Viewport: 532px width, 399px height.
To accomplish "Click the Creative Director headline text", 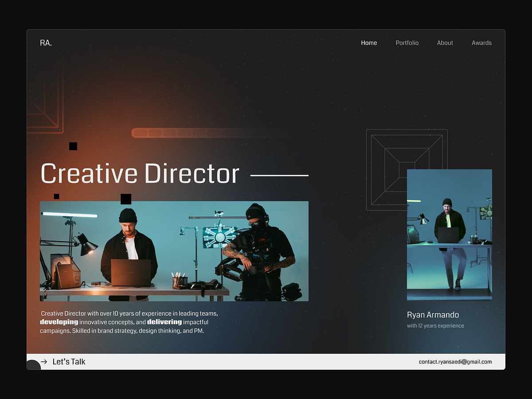I will tap(140, 173).
